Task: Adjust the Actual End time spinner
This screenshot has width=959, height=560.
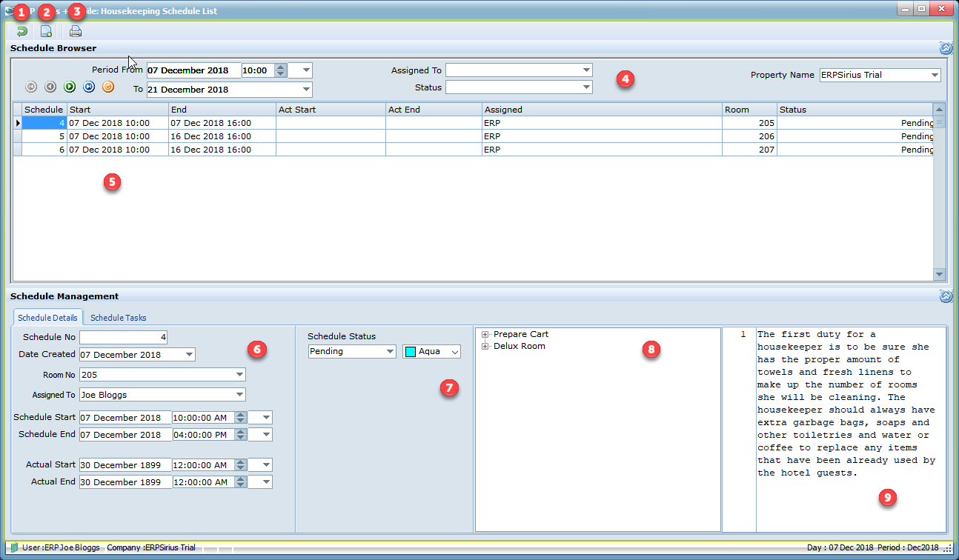Action: pos(240,481)
